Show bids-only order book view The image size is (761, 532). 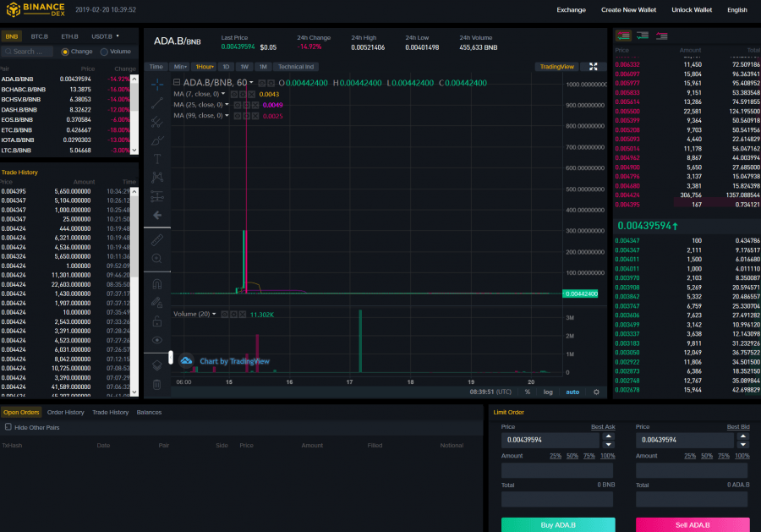coord(643,36)
